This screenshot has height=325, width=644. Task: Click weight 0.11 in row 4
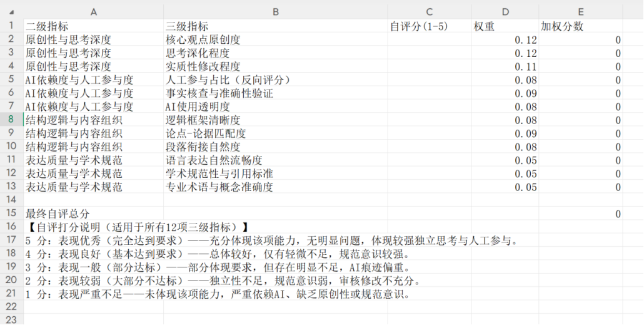pyautogui.click(x=505, y=66)
